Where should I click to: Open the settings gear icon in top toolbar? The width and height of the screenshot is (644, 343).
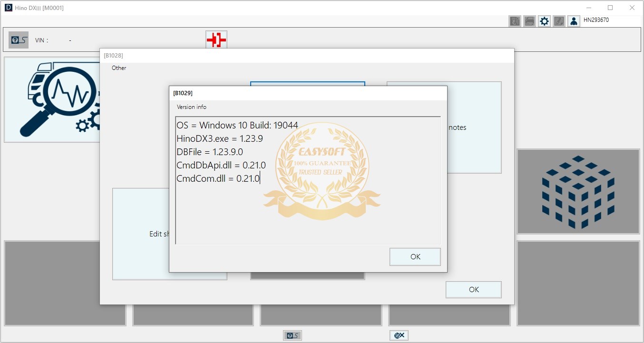tap(544, 21)
